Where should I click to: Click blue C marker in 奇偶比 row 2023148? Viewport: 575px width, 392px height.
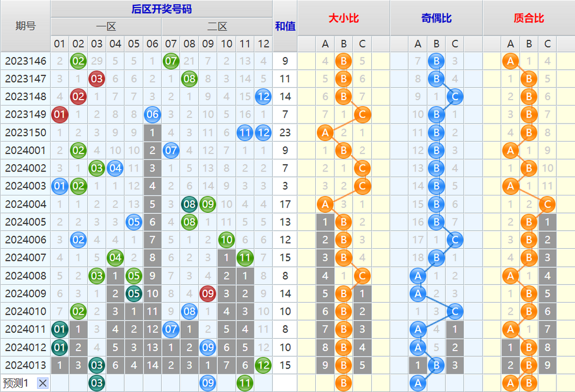point(455,96)
